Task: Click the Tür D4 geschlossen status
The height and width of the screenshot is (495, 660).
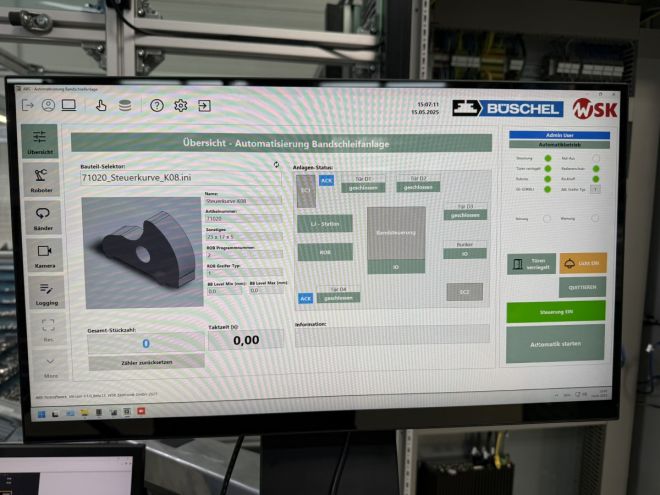Action: [338, 298]
